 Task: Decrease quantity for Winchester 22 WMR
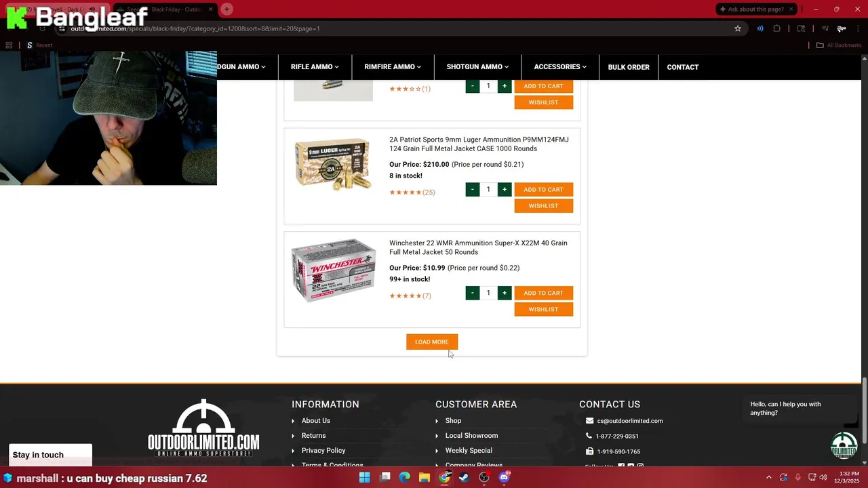[x=473, y=293]
